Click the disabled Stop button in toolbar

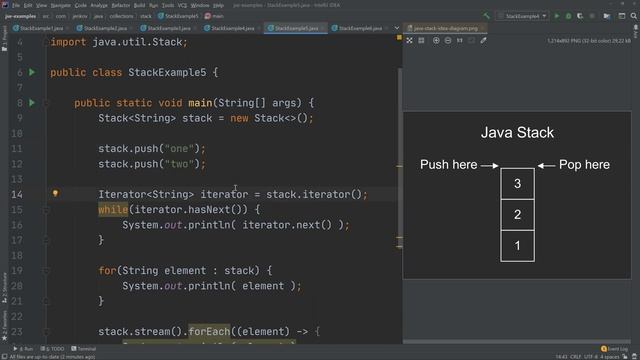592,16
